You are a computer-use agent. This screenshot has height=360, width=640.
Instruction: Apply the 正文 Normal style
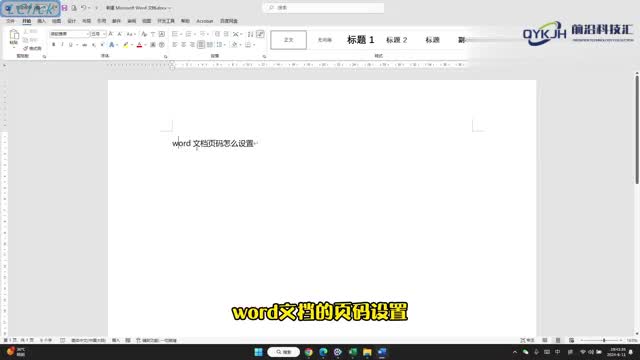click(289, 40)
